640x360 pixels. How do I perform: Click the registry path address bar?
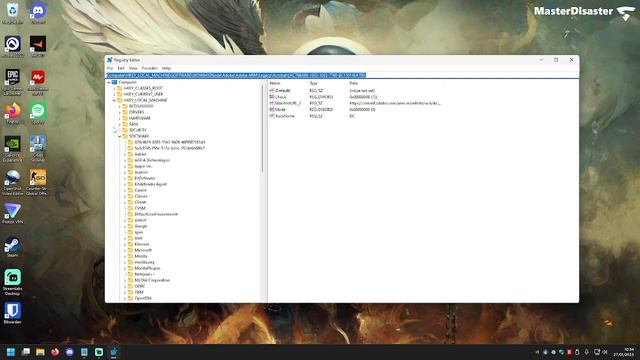coord(342,75)
